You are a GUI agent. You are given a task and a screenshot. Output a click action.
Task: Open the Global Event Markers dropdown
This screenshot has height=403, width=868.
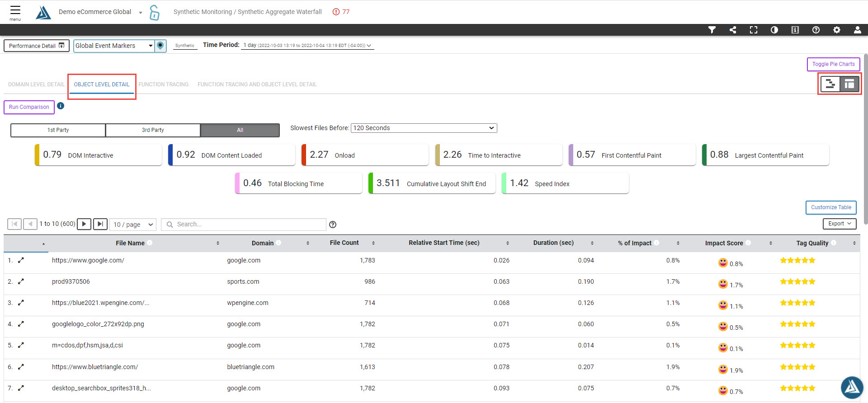[x=114, y=46]
